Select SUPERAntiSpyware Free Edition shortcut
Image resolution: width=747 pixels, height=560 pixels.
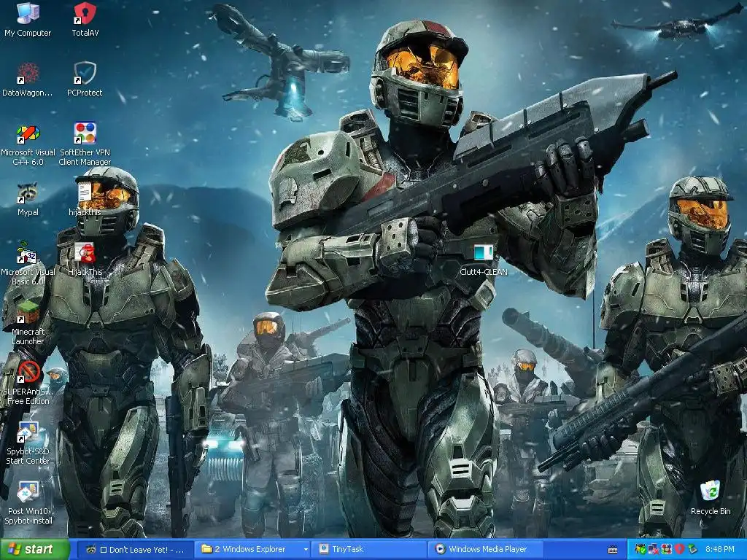click(28, 384)
